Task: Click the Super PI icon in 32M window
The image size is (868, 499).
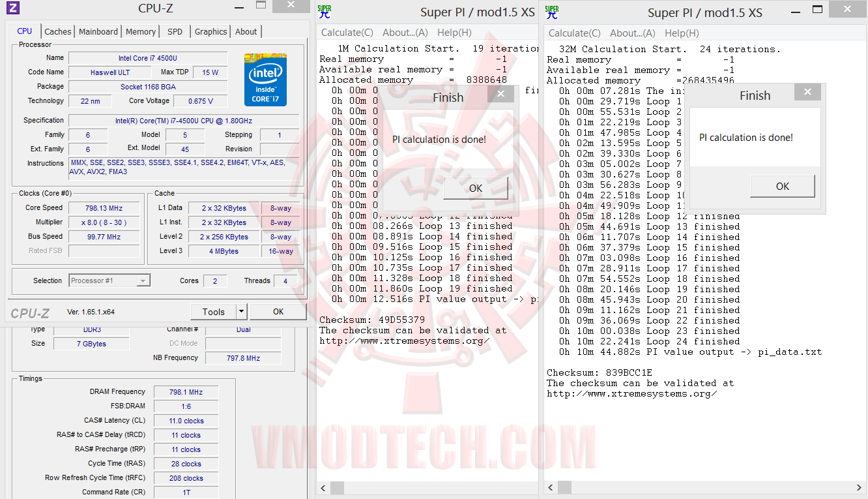Action: [551, 12]
